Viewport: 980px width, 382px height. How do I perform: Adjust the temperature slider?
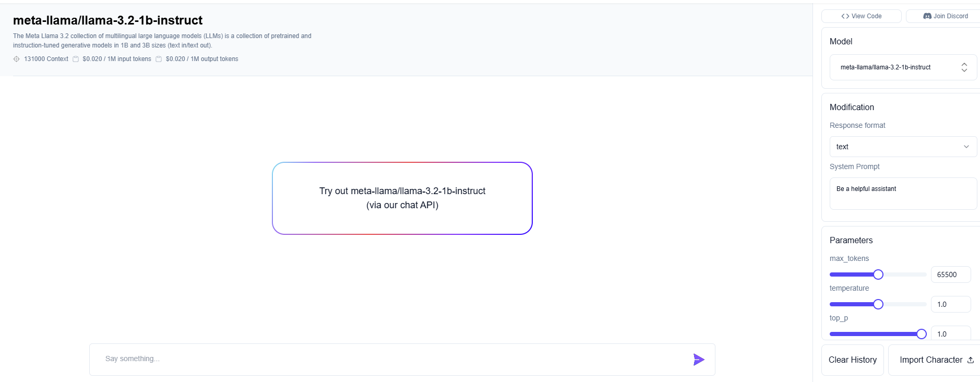[x=878, y=304]
